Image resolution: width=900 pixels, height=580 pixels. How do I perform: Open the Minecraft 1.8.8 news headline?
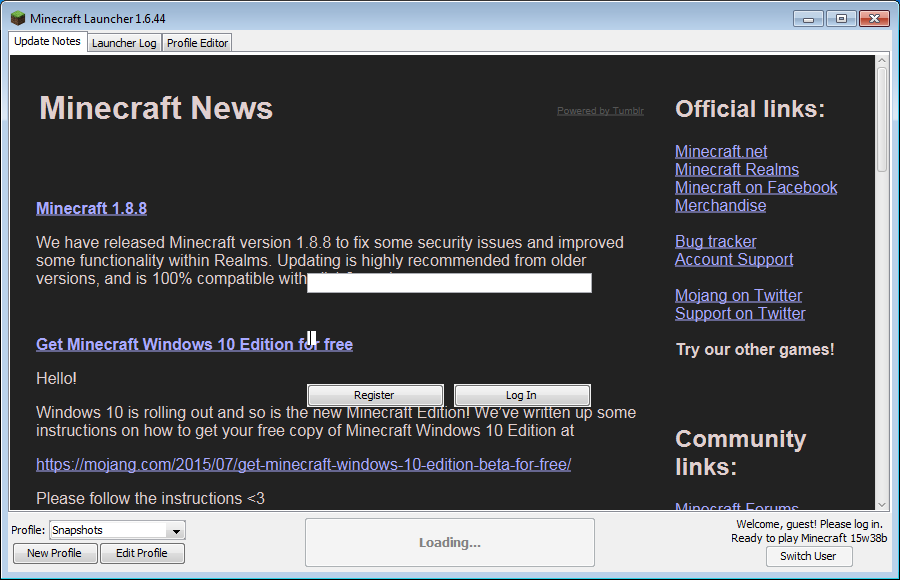tap(91, 208)
